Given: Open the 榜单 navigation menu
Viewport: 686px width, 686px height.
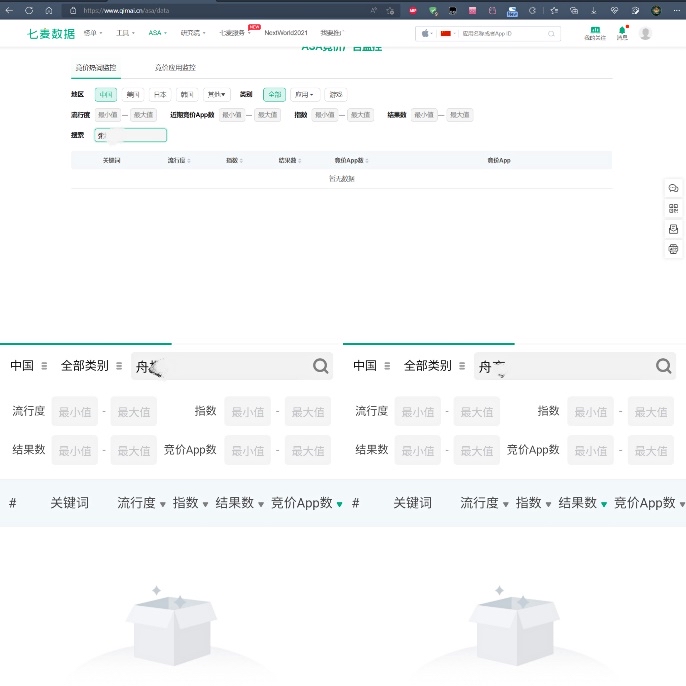Looking at the screenshot, I should 93,33.
